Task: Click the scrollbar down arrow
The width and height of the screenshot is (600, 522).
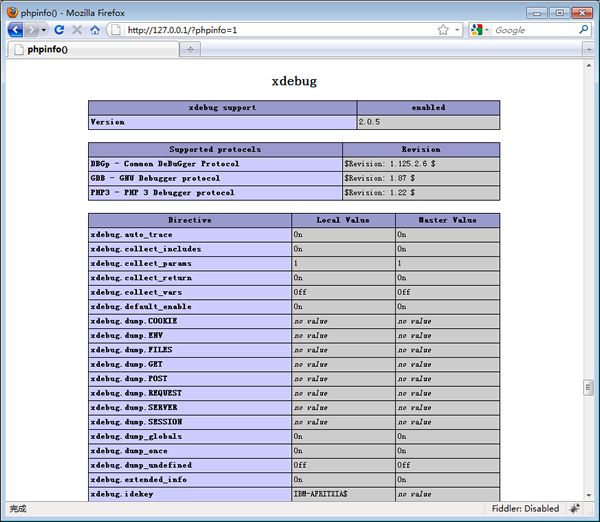Action: 589,495
